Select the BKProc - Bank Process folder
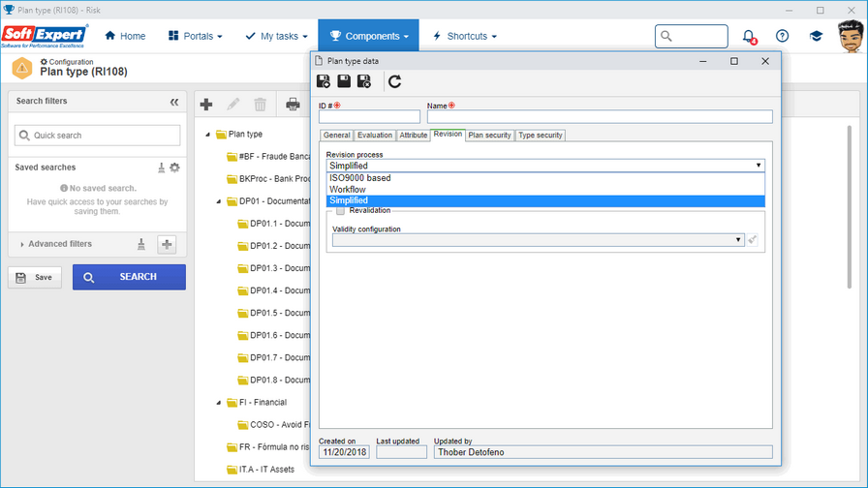 tap(268, 179)
